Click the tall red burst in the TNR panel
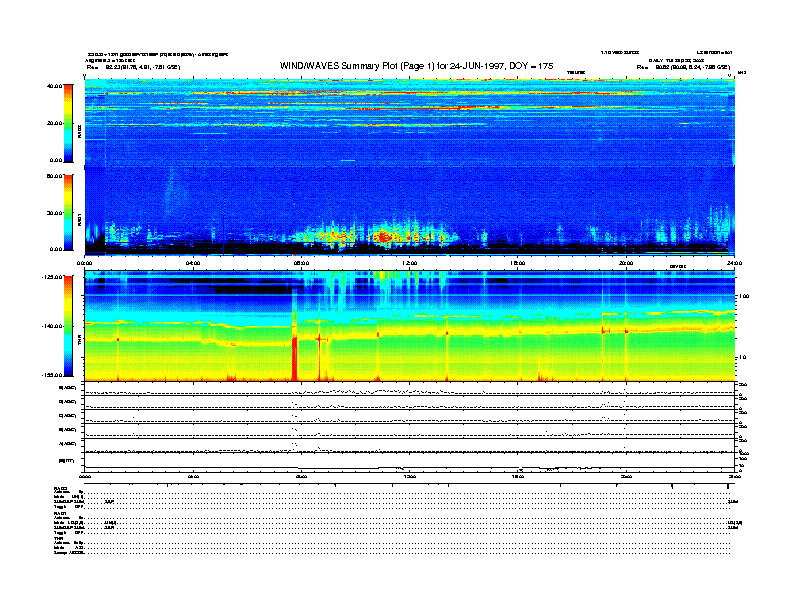The width and height of the screenshot is (792, 612). (x=294, y=358)
